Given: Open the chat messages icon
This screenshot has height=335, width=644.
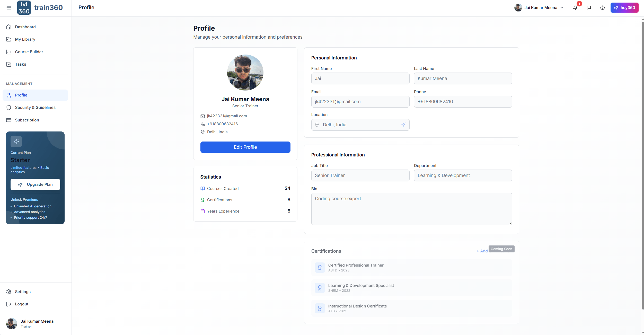Looking at the screenshot, I should [589, 8].
